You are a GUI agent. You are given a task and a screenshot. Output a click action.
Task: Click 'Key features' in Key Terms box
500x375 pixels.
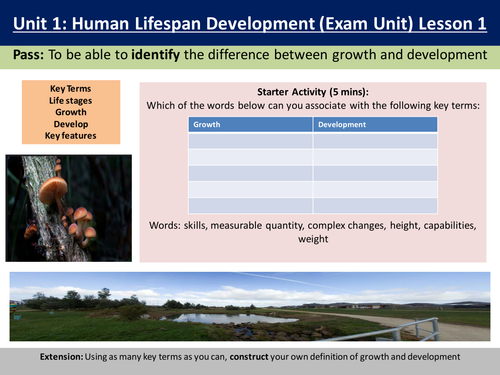tap(71, 136)
